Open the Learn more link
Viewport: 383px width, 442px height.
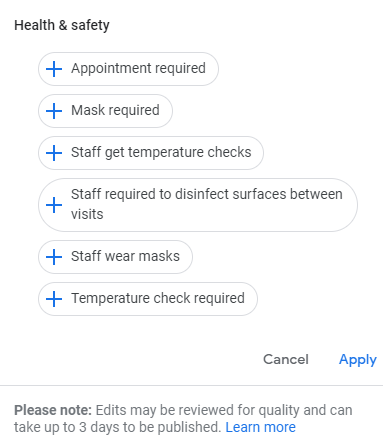(261, 427)
